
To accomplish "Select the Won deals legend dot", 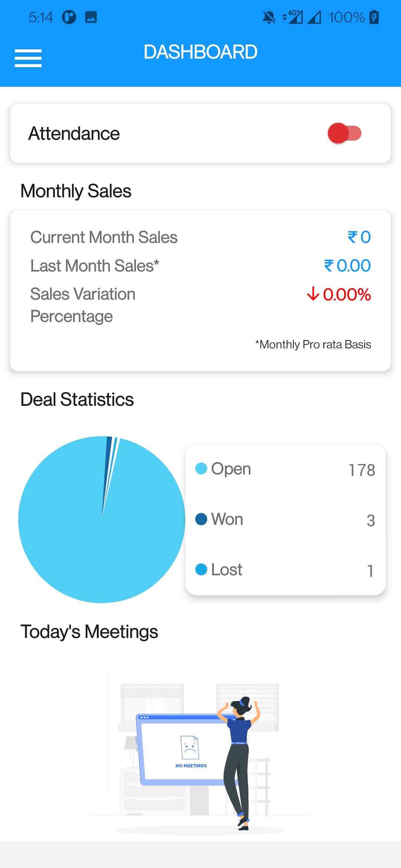I will click(x=201, y=519).
